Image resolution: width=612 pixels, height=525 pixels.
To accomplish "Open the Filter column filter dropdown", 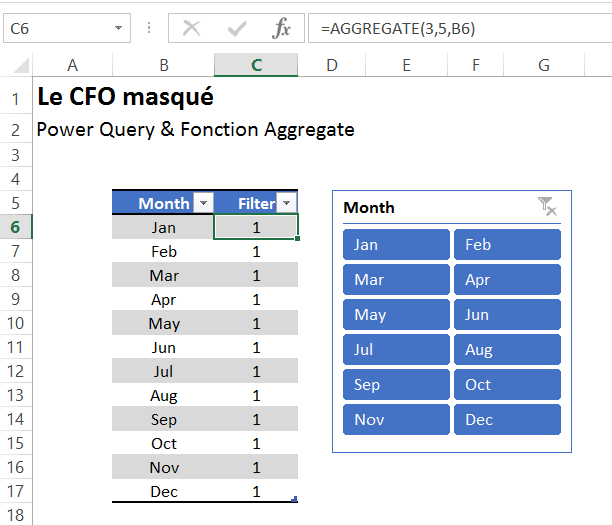I will [287, 203].
